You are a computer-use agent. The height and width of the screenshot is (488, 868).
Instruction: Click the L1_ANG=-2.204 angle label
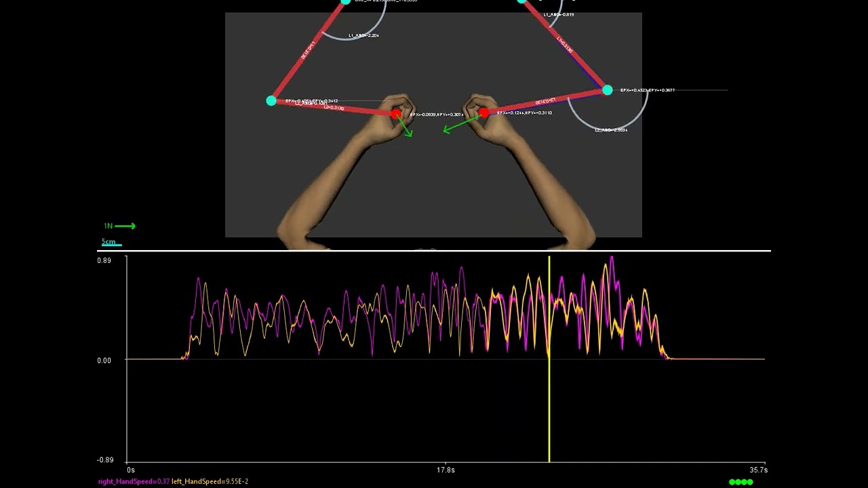(363, 35)
